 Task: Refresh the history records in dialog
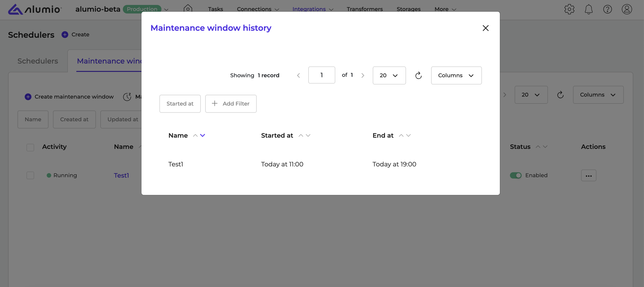click(x=418, y=75)
